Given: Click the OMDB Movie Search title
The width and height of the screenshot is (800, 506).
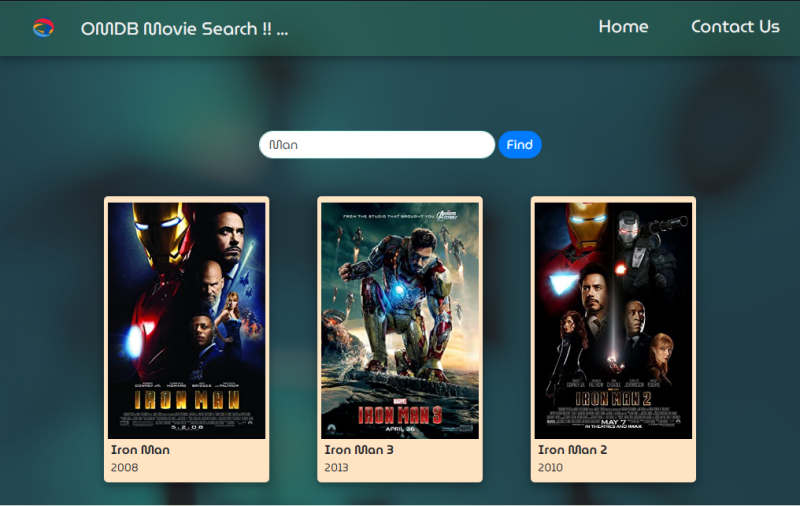Looking at the screenshot, I should coord(184,29).
